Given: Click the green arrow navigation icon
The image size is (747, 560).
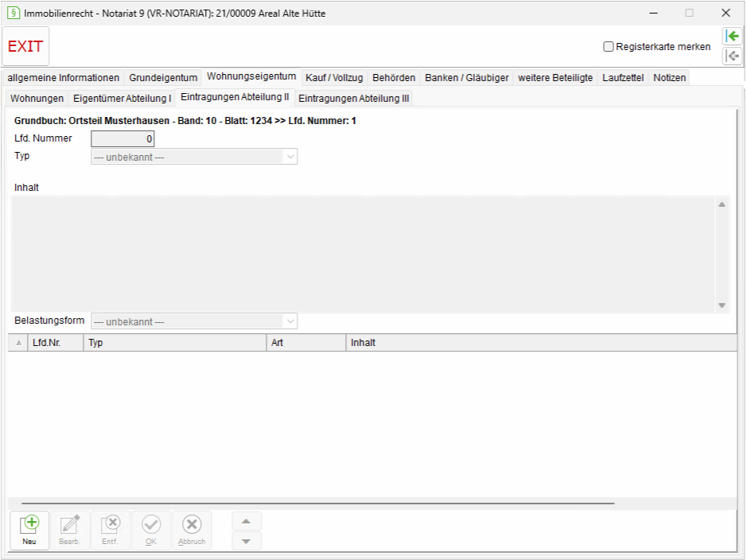Looking at the screenshot, I should click(x=732, y=36).
